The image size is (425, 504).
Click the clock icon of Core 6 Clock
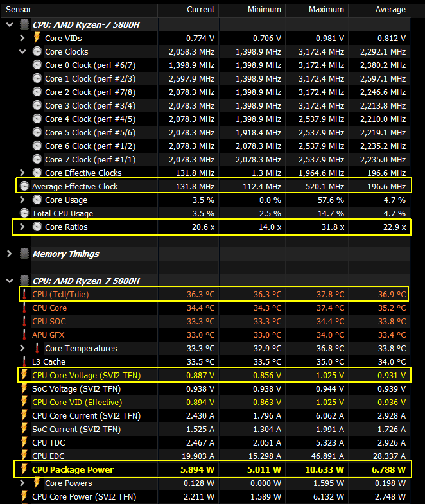[x=37, y=146]
